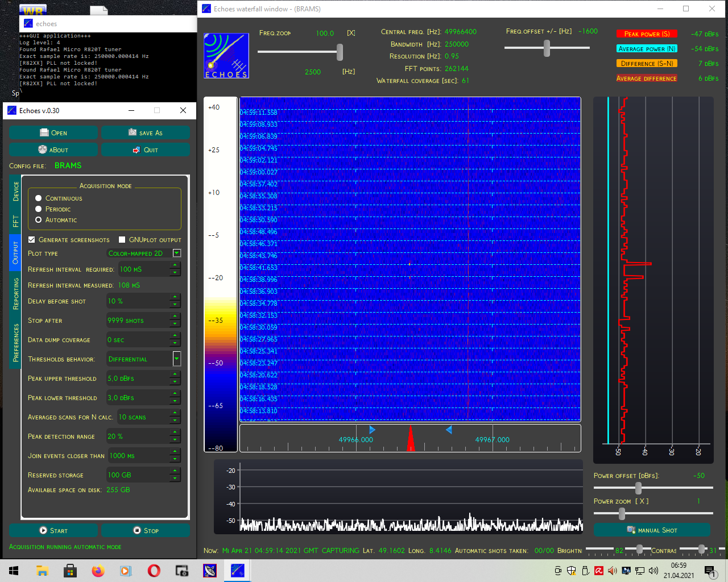Click the Power zoom slider handle
The height and width of the screenshot is (582, 728).
point(622,513)
